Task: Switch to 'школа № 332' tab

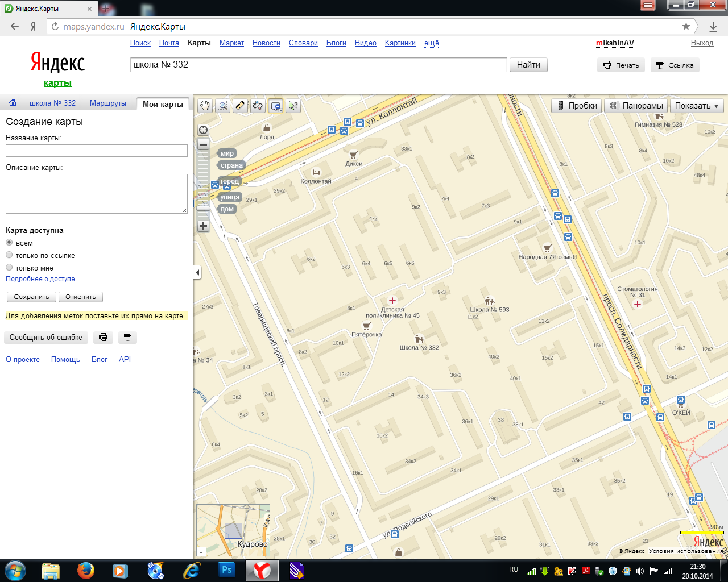Action: tap(52, 103)
